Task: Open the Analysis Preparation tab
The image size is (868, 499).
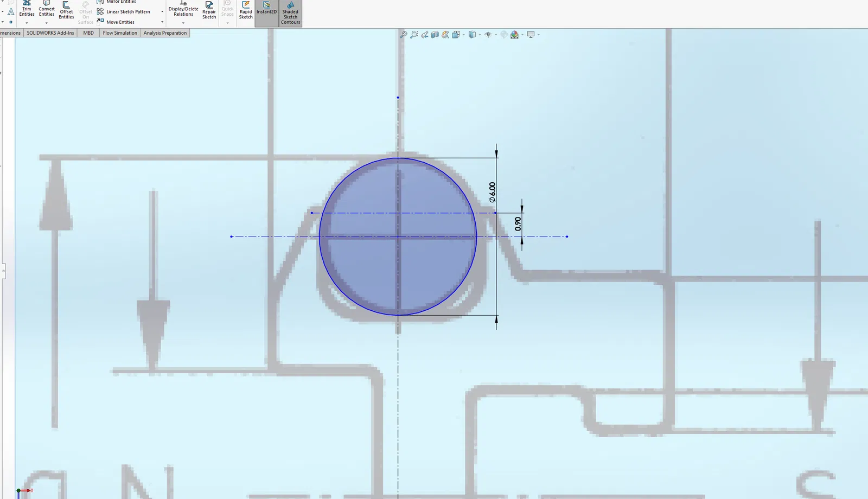Action: click(165, 33)
